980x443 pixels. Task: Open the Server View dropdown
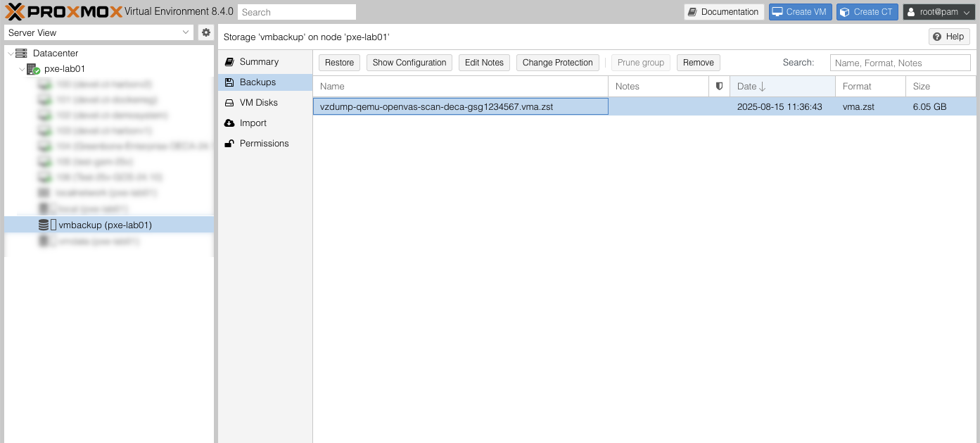[98, 32]
